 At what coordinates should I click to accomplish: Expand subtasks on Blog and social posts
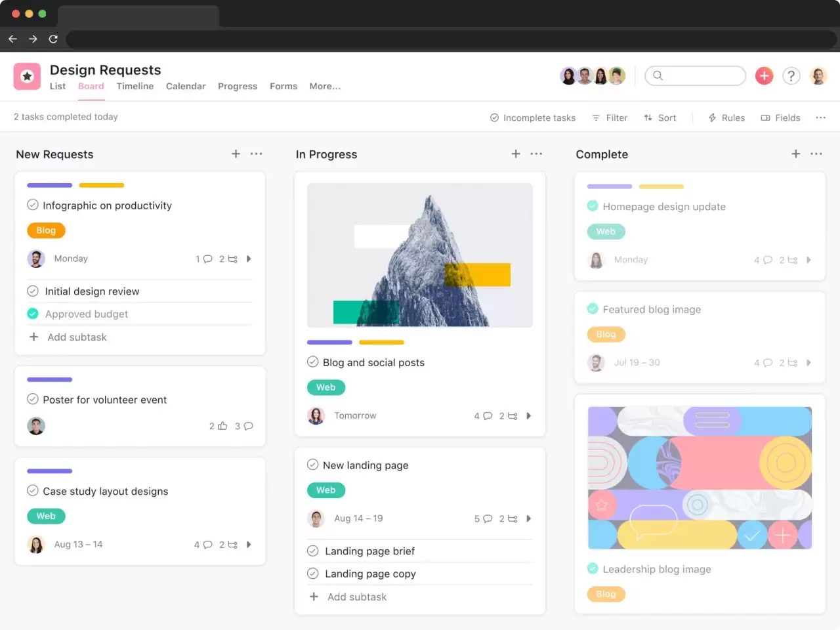(529, 416)
